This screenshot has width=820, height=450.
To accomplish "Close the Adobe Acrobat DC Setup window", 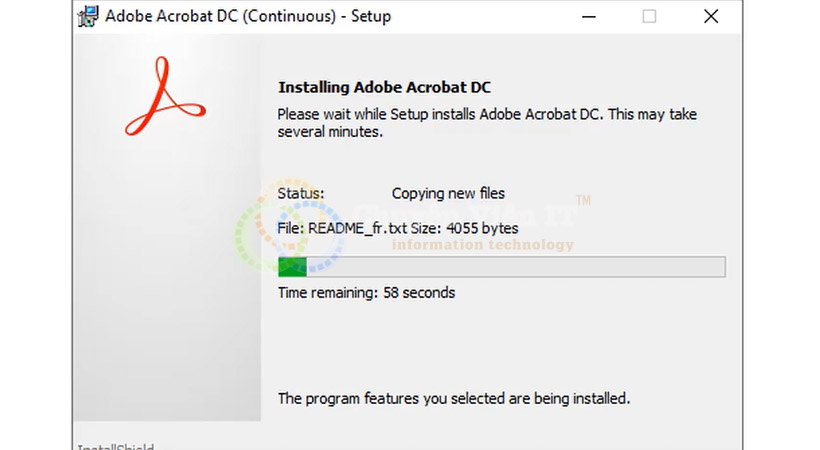I will pos(711,17).
